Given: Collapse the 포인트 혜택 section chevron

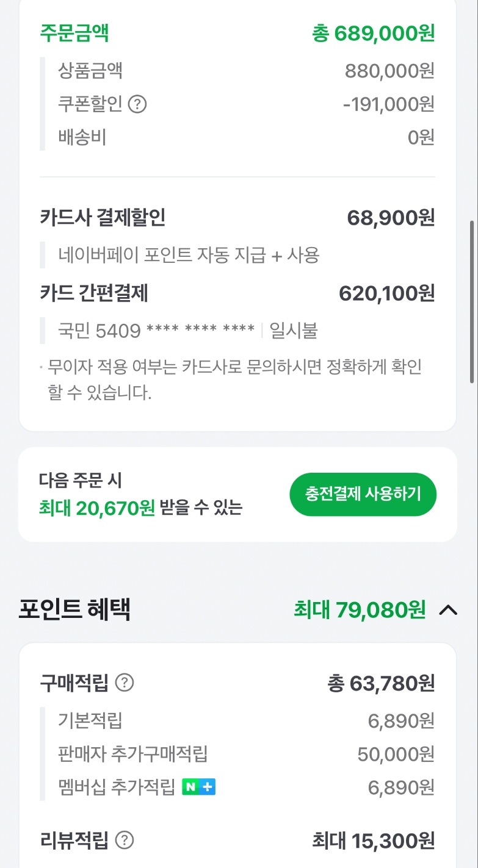Looking at the screenshot, I should point(448,609).
